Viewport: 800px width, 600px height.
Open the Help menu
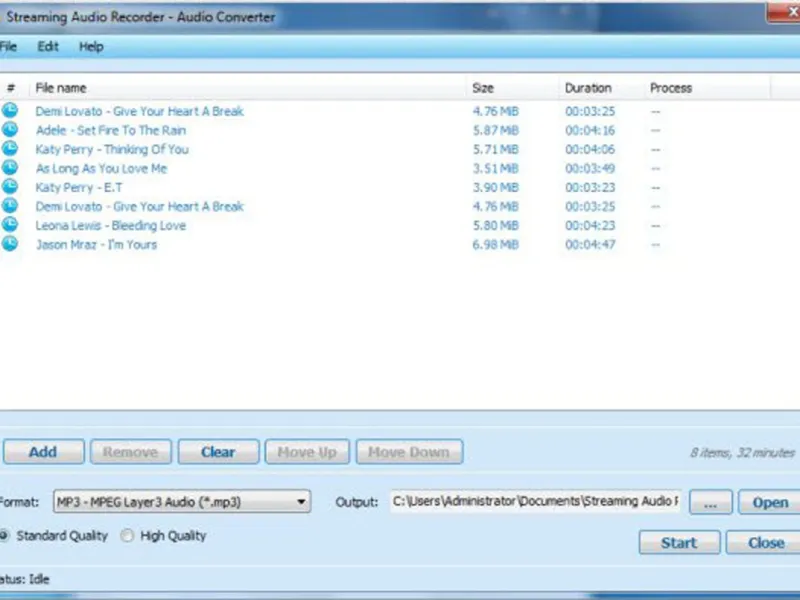tap(91, 47)
